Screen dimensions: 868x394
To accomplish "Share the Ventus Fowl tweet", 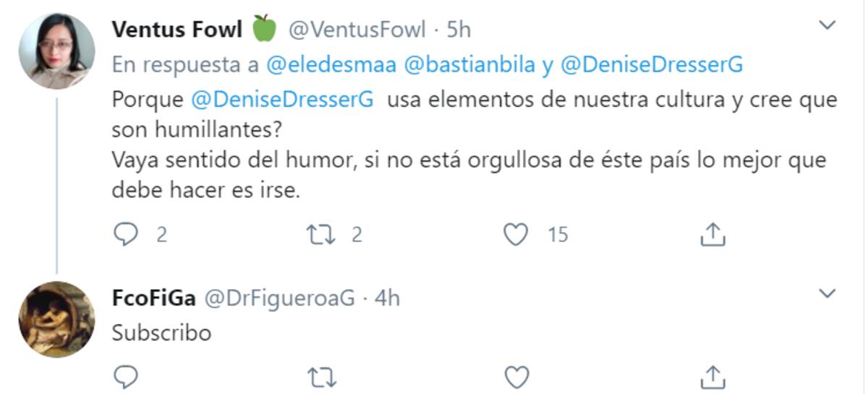I will point(713,234).
